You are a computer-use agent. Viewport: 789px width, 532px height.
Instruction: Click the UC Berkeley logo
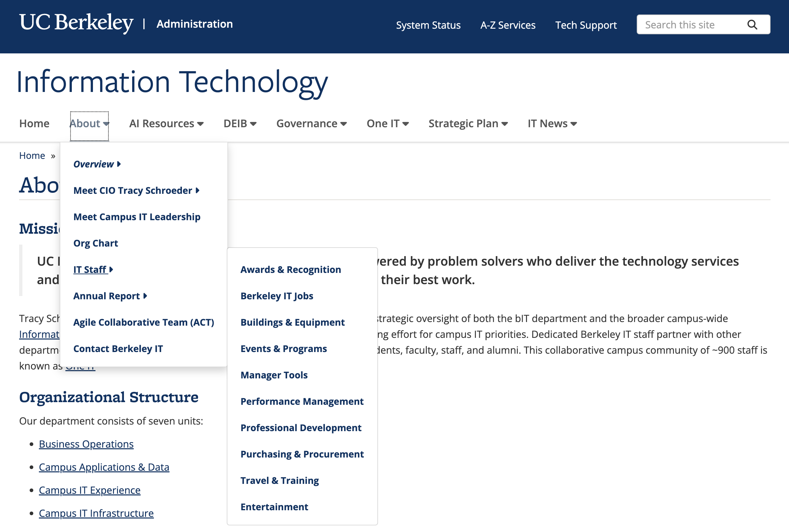76,23
